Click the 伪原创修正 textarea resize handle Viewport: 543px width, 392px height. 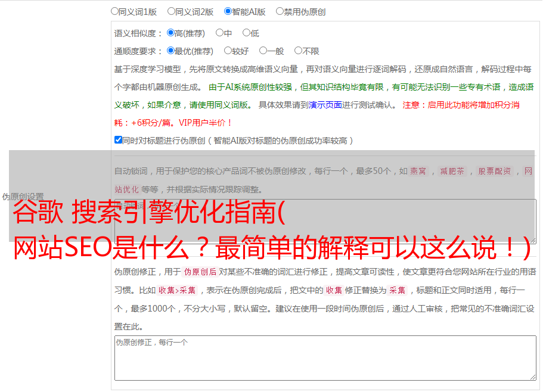(533, 377)
